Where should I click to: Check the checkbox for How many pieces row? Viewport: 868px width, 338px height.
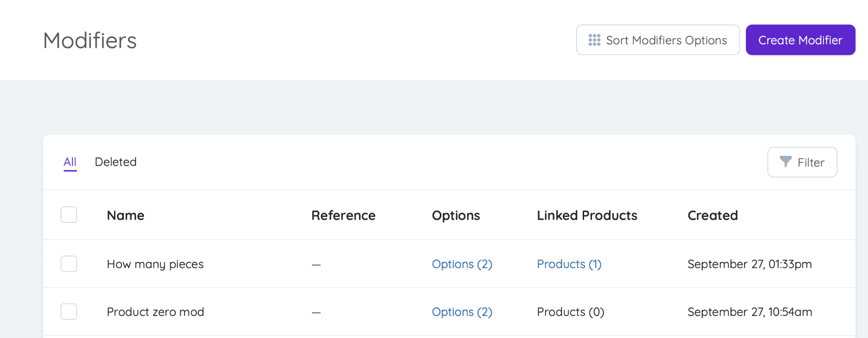(x=68, y=263)
